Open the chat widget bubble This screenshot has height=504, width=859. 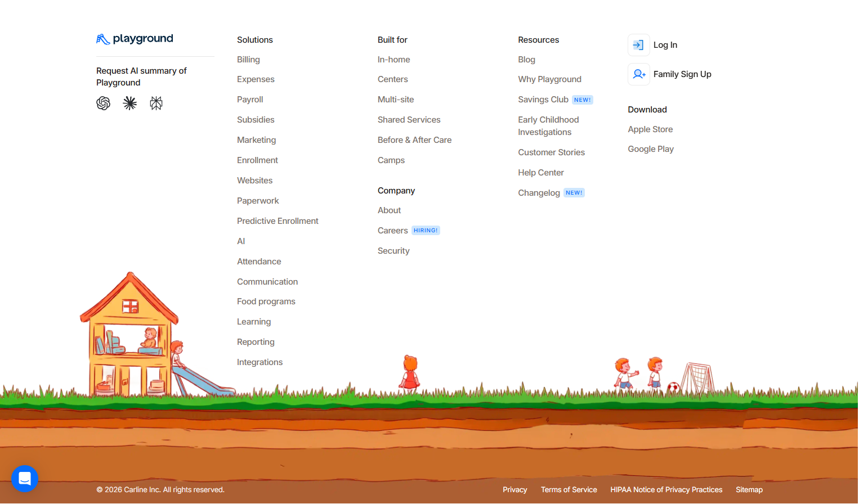pyautogui.click(x=25, y=479)
